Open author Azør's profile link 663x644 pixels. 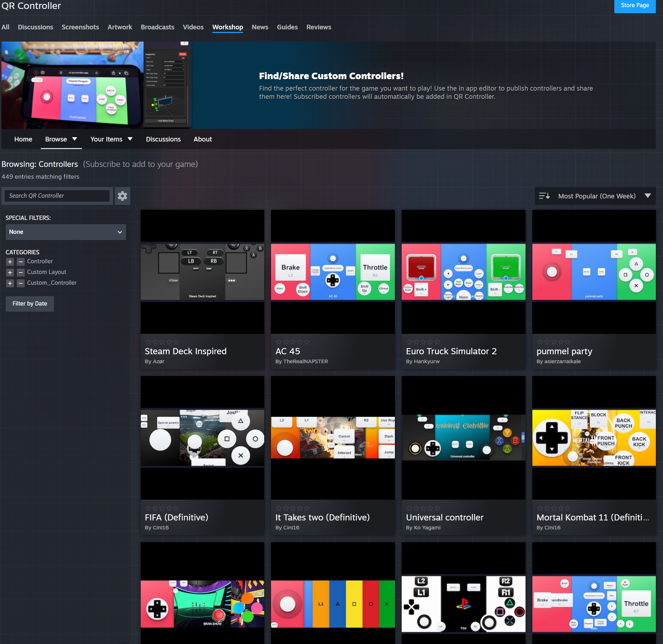coord(159,362)
